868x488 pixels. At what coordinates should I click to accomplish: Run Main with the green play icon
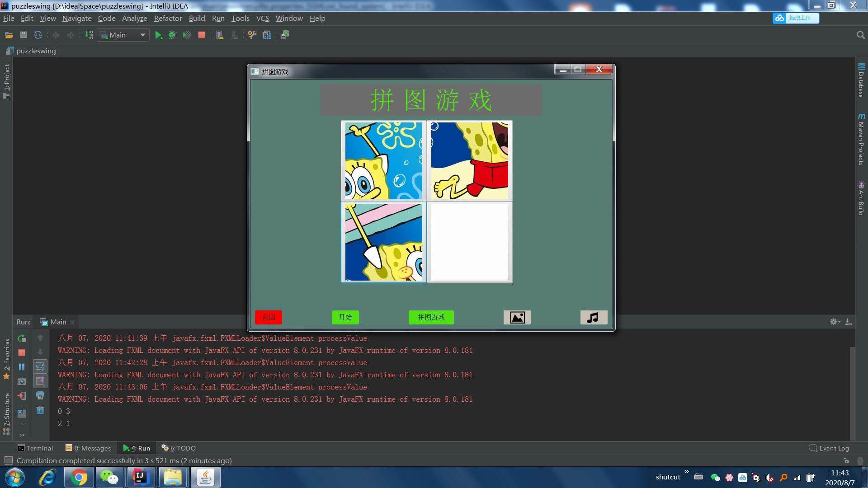click(x=158, y=35)
